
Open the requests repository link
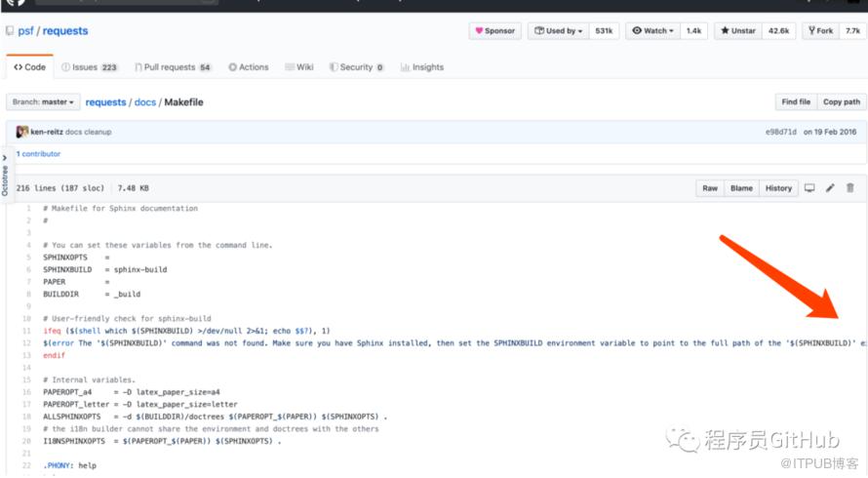click(x=65, y=31)
